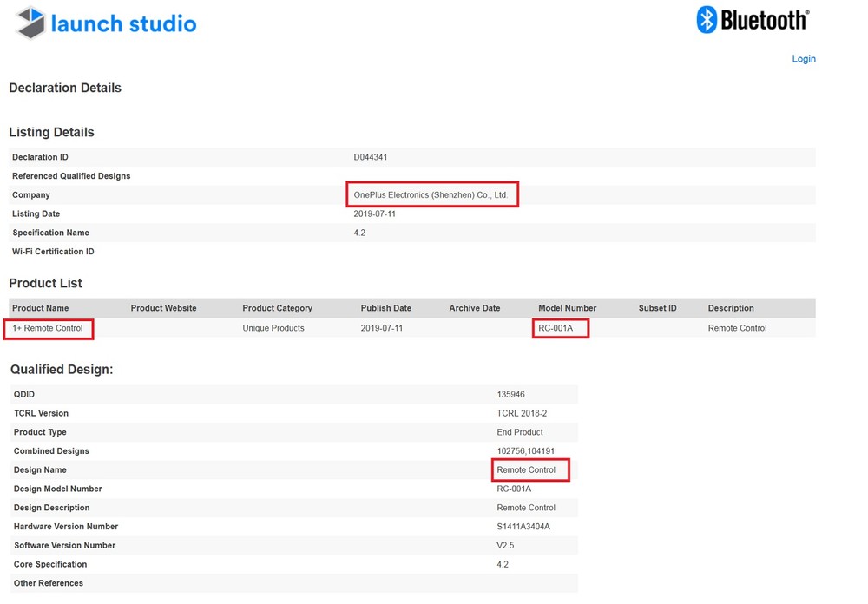This screenshot has width=868, height=604.
Task: Click the Launch Studio logo
Action: (106, 23)
